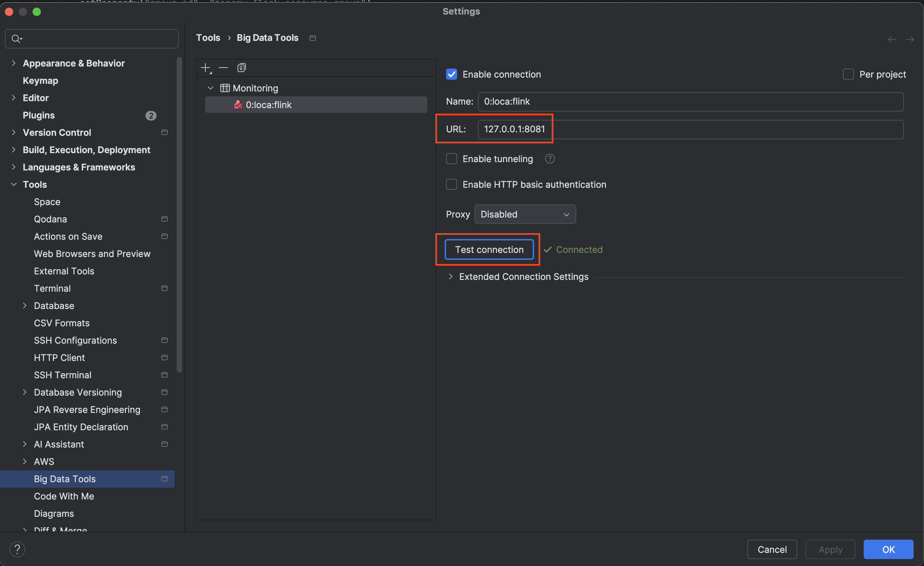Click the Add connection icon
Image resolution: width=924 pixels, height=566 pixels.
(205, 67)
